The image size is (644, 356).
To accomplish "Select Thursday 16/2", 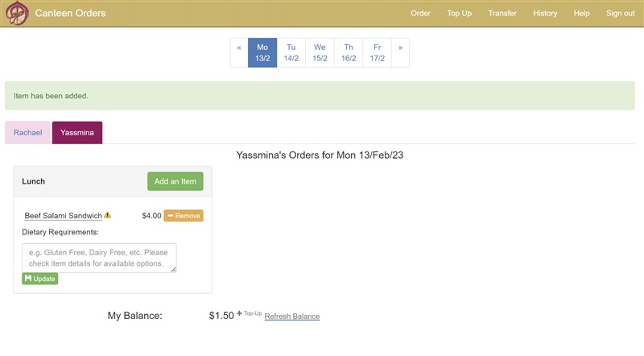I will tap(349, 52).
